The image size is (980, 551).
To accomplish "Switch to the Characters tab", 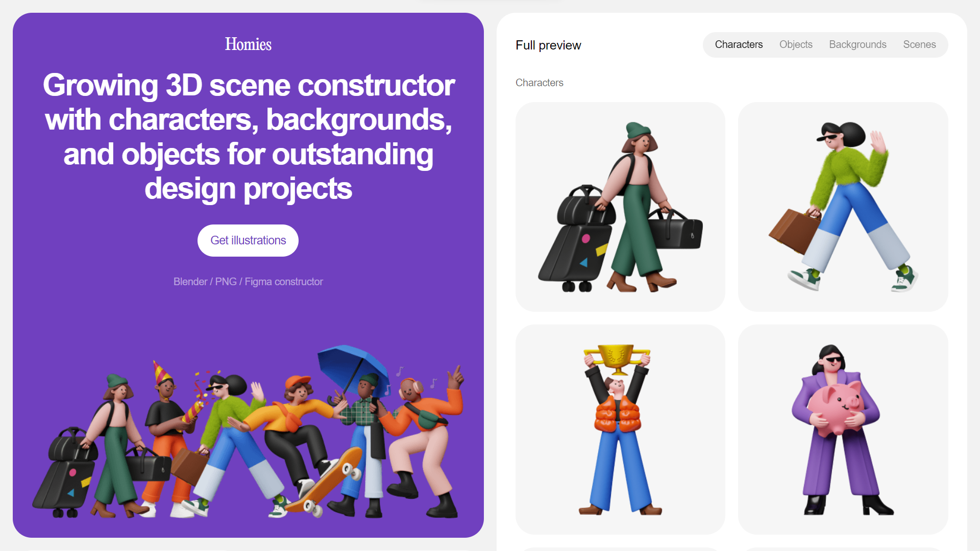I will coord(739,44).
